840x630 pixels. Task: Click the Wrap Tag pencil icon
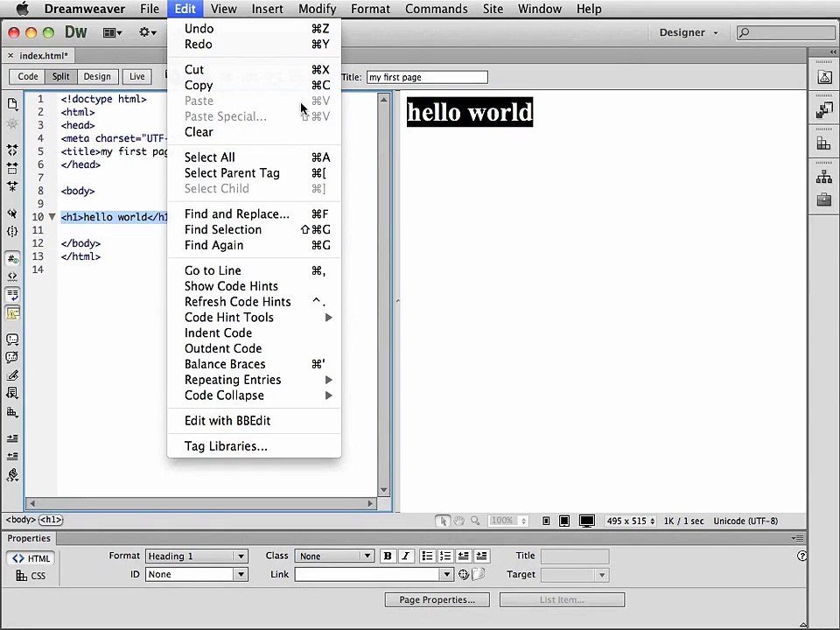coord(12,375)
